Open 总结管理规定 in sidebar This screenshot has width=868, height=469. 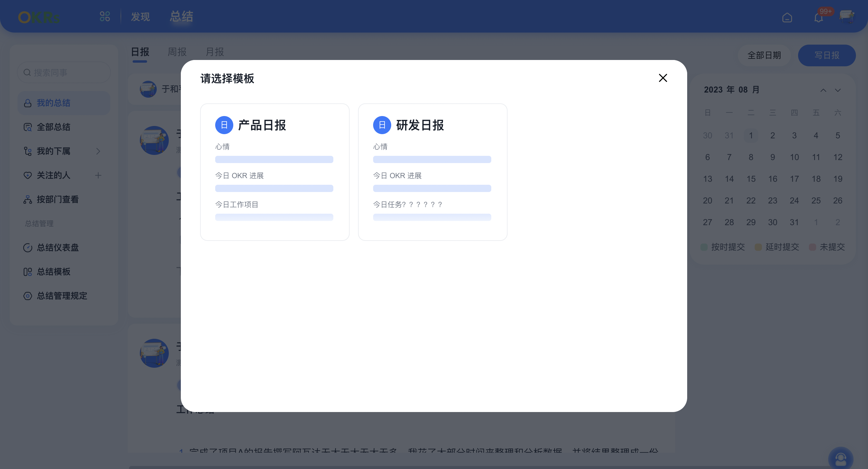[64, 296]
